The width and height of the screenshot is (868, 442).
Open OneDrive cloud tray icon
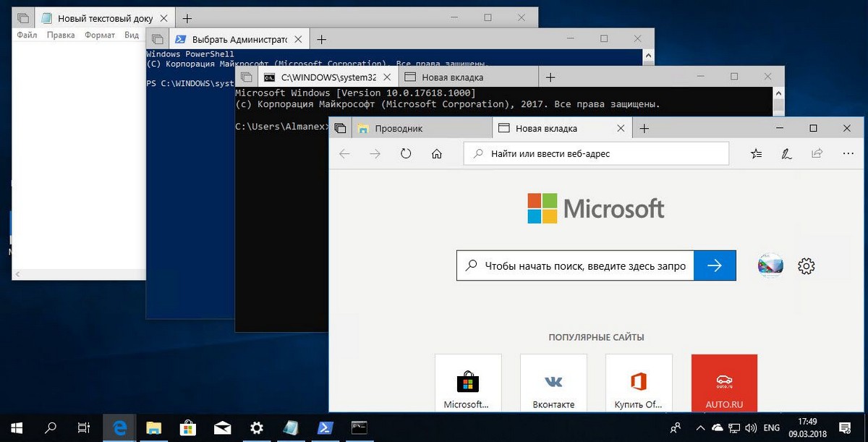[x=718, y=428]
